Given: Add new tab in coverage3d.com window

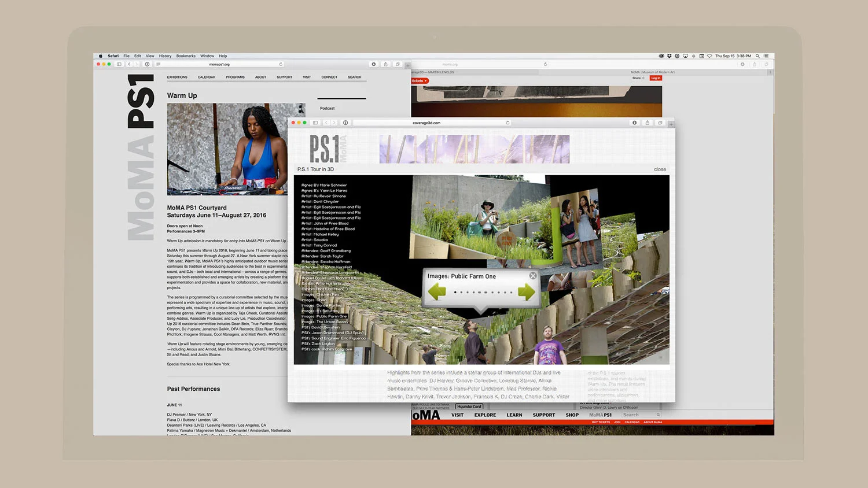Looking at the screenshot, I should pos(671,124).
